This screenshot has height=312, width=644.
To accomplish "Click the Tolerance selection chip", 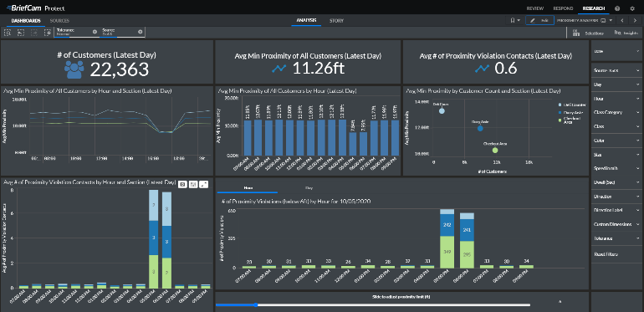I will coord(77,32).
